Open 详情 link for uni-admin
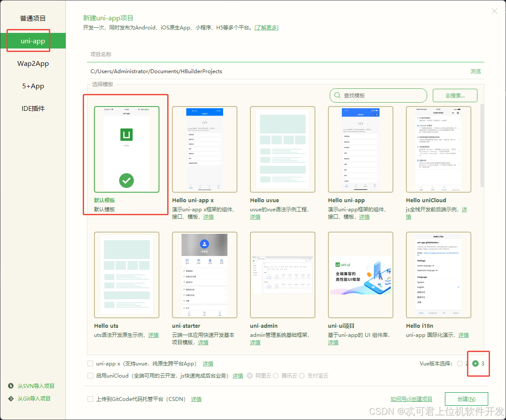Image resolution: width=506 pixels, height=420 pixels. (255, 342)
